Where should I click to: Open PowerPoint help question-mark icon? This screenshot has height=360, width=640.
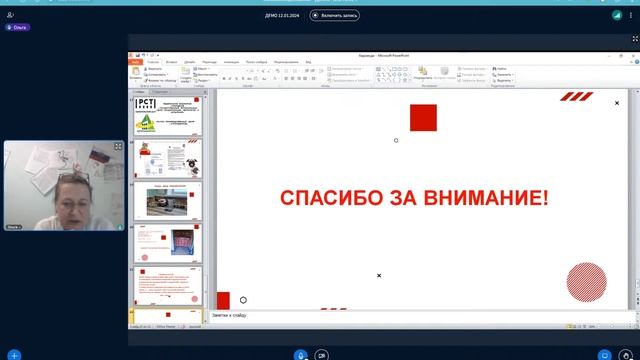click(x=637, y=62)
